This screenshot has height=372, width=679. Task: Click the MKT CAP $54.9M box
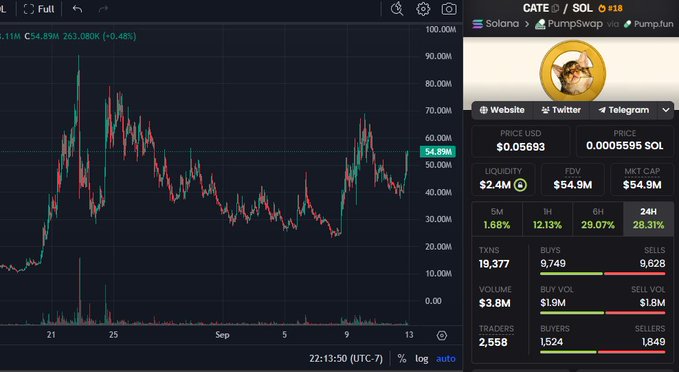(x=642, y=180)
